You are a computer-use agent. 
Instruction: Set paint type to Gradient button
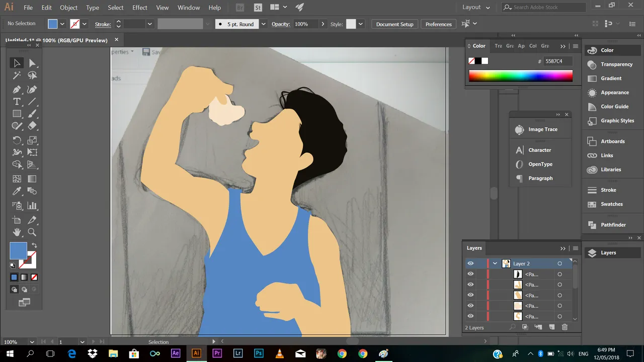pyautogui.click(x=24, y=277)
